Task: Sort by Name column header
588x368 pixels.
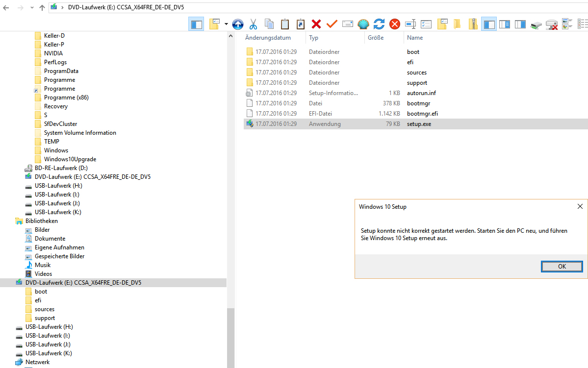Action: coord(415,38)
